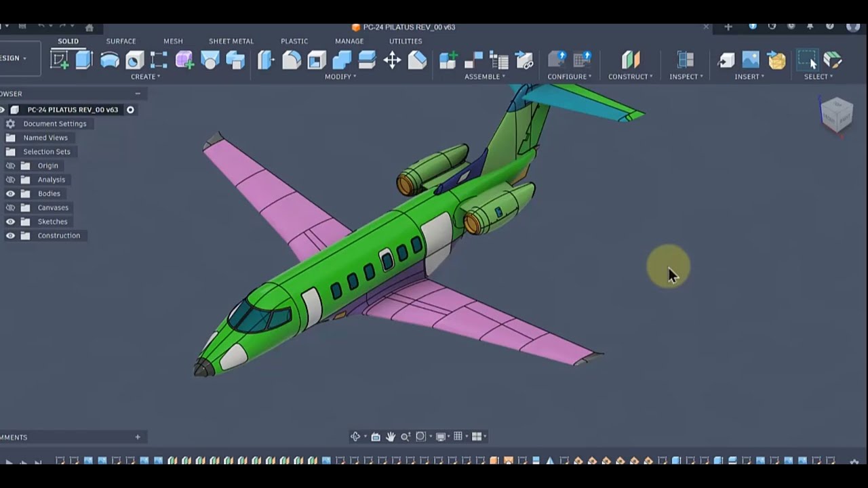The height and width of the screenshot is (488, 868).
Task: Click the paint selection brush icon
Action: click(x=833, y=60)
